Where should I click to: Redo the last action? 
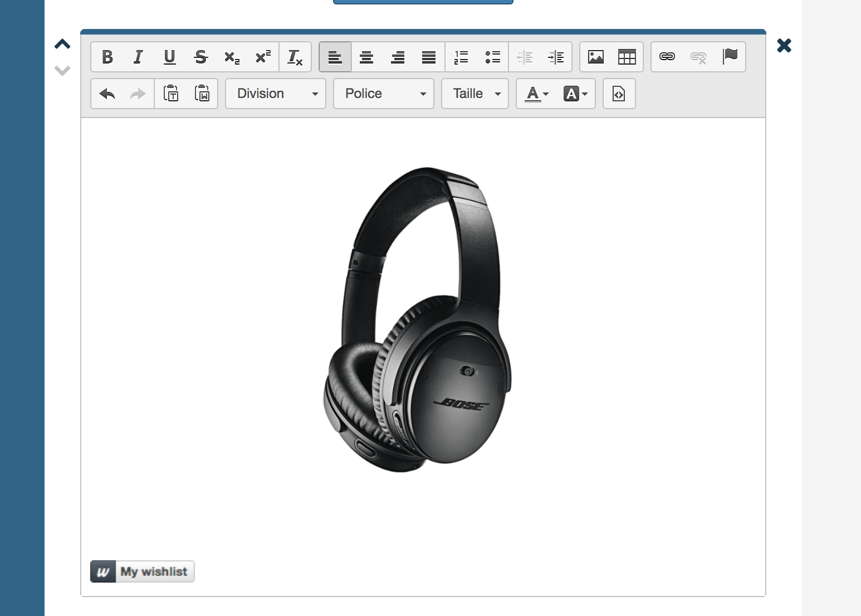coord(138,94)
